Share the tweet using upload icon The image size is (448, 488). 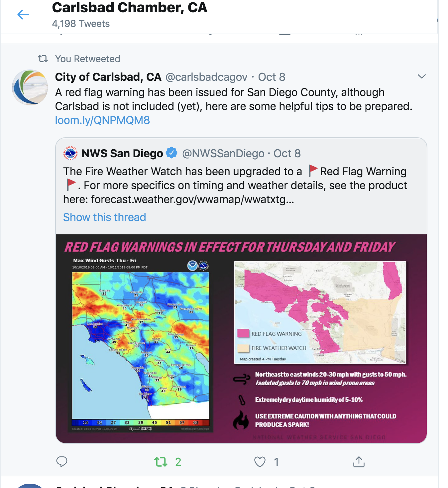(x=359, y=462)
